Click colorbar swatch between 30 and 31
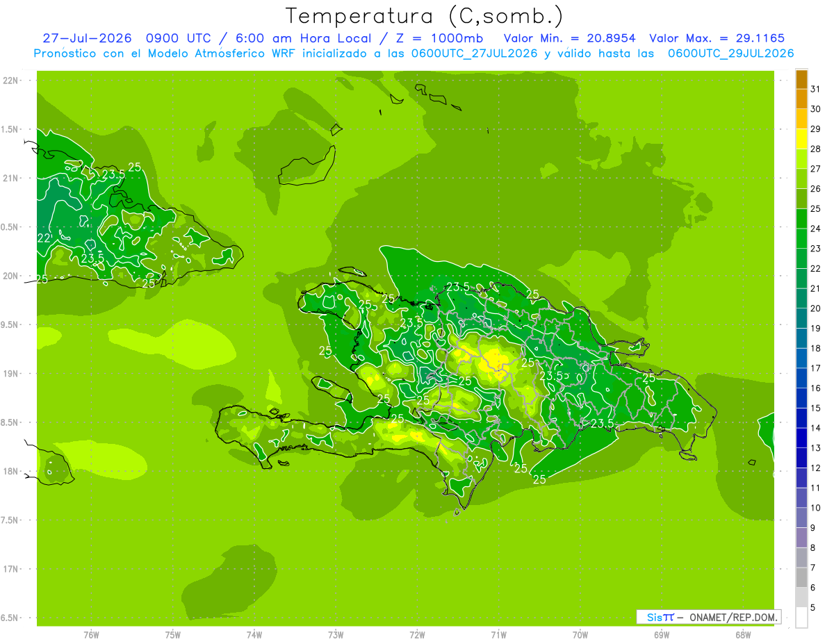This screenshot has width=834, height=644. [801, 99]
